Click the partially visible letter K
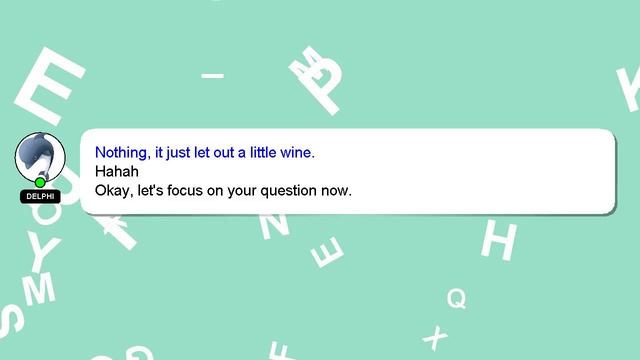 pyautogui.click(x=629, y=89)
